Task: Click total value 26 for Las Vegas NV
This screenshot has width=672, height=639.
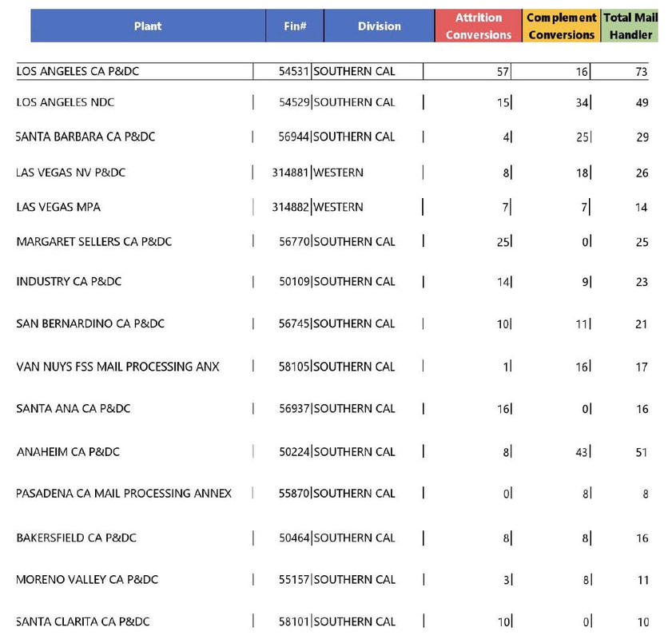Action: tap(642, 173)
